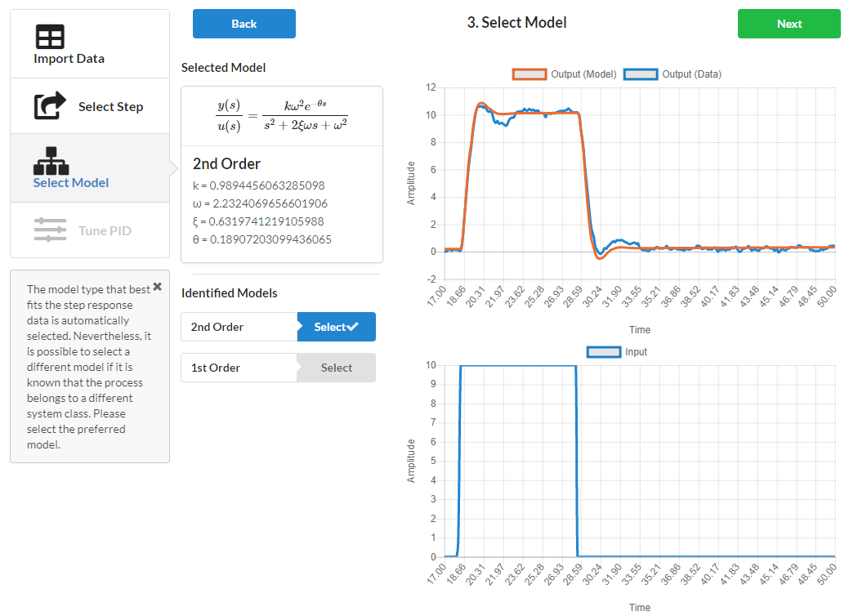Screen dimensions: 849x616
Task: Click the highlighted 2nd Order Select button
Action: click(336, 326)
